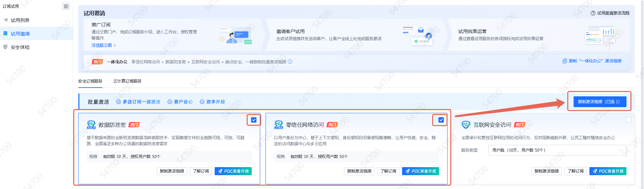This screenshot has height=189, width=644.
Task: Click the info icon beside 一体化办公 description
Action: coord(290,62)
